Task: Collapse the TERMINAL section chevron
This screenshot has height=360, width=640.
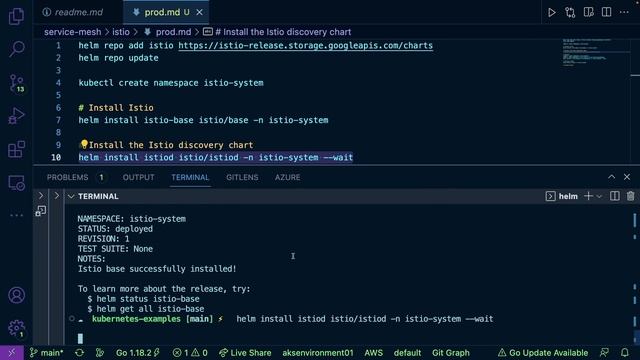Action: (71, 196)
